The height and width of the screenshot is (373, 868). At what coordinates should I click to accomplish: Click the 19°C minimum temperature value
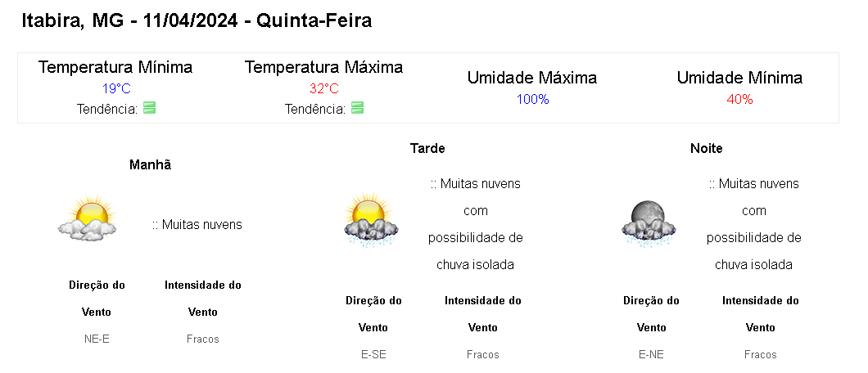(x=116, y=88)
